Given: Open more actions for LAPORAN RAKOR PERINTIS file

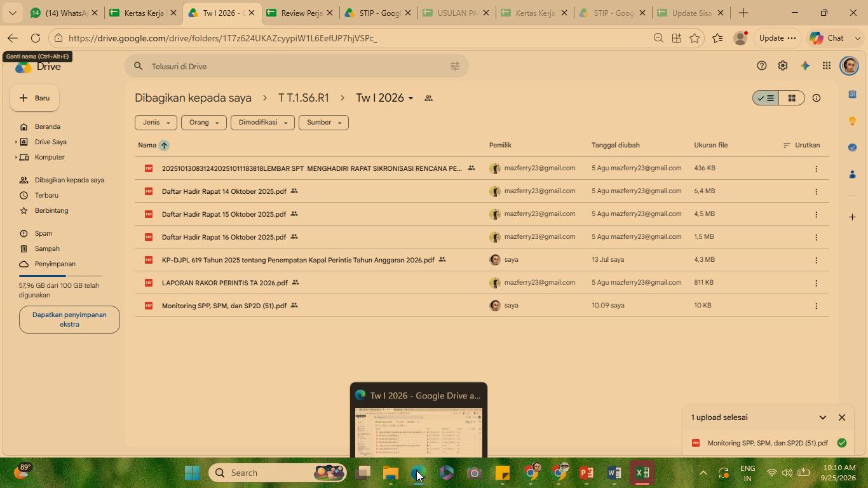Looking at the screenshot, I should pyautogui.click(x=817, y=283).
